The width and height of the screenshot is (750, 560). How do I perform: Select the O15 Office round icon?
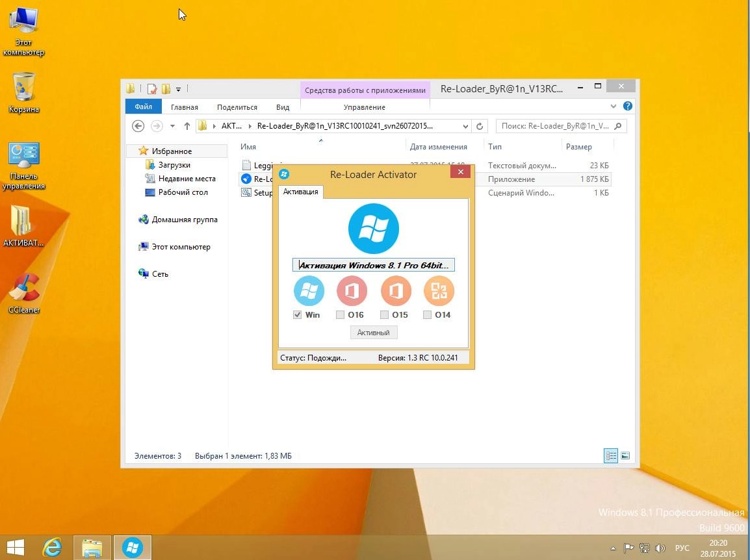coord(396,291)
